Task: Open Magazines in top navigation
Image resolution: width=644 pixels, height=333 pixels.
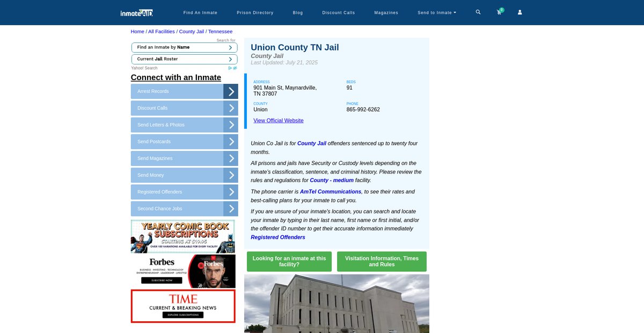Action: click(386, 12)
